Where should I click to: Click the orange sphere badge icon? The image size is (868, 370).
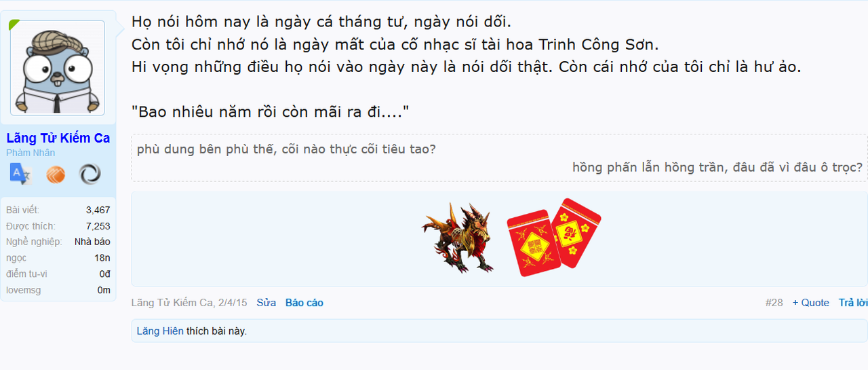coord(56,174)
